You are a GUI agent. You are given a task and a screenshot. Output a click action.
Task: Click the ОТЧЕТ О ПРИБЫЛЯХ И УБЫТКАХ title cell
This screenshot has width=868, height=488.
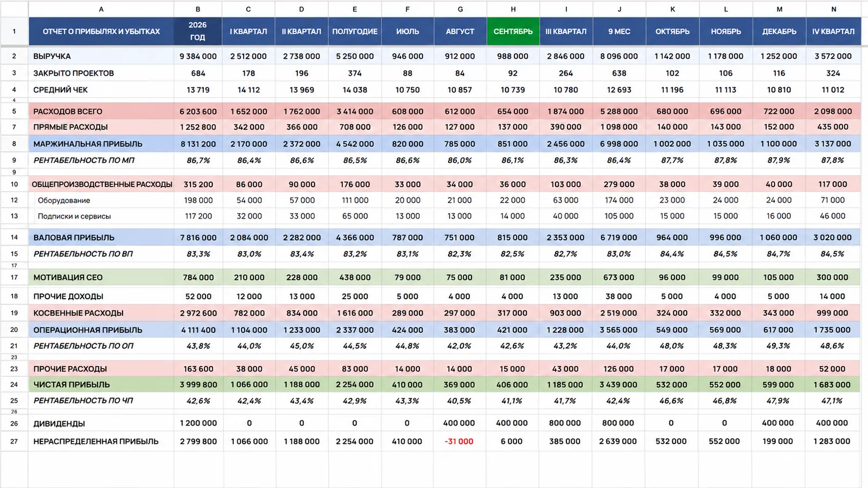pos(101,31)
